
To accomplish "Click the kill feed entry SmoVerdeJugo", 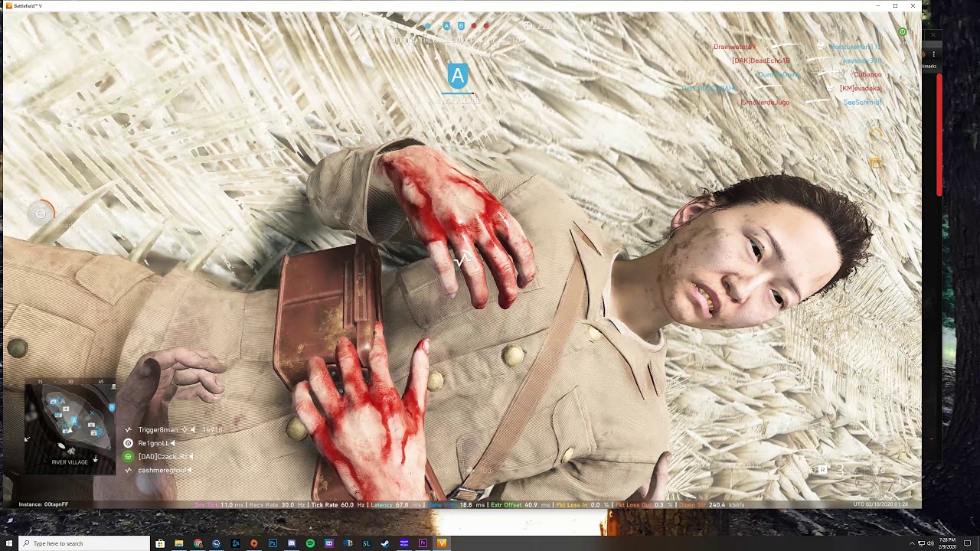I will (765, 102).
